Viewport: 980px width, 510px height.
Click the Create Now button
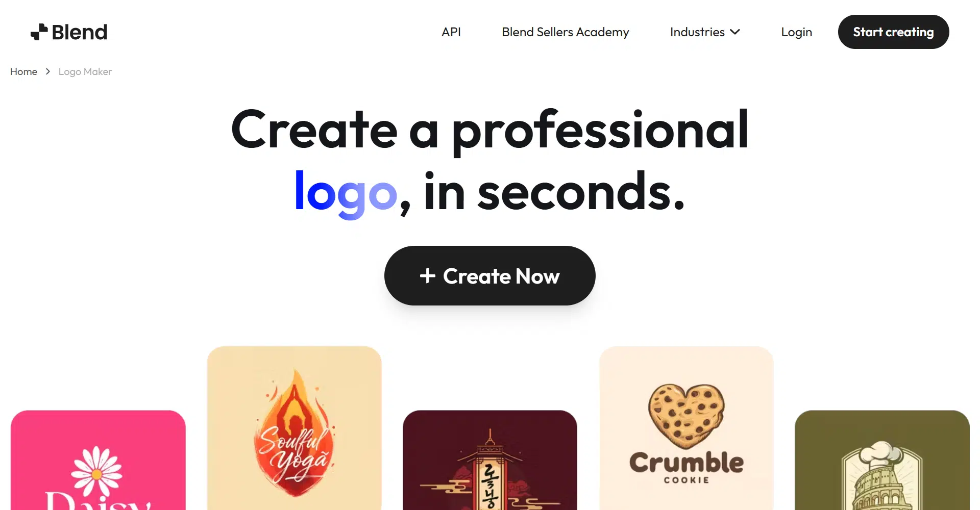490,275
